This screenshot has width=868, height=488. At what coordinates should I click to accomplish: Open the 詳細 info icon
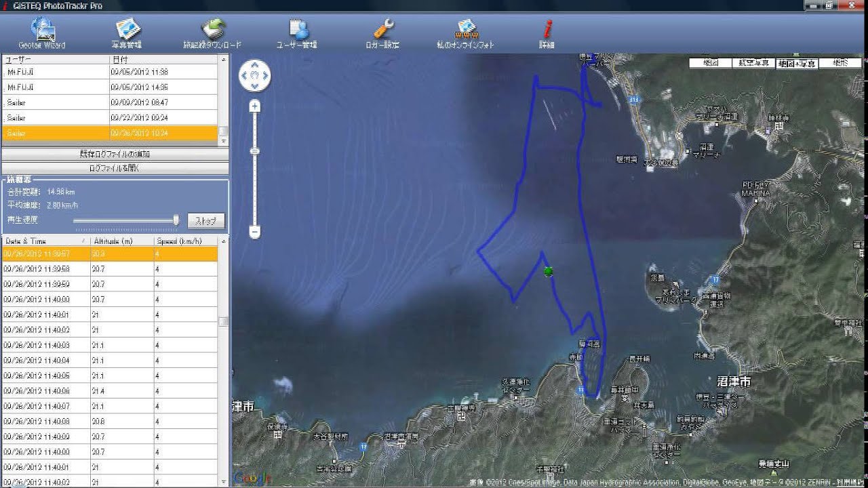(x=547, y=33)
